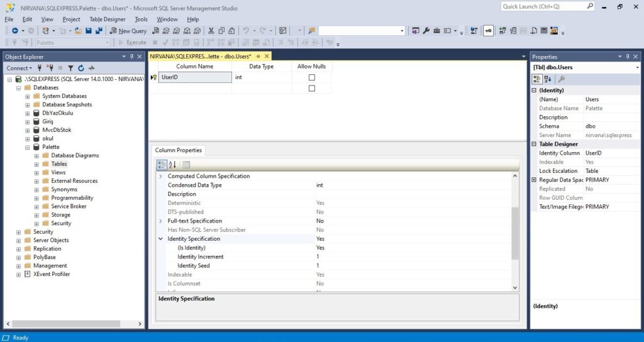
Task: Open the File menu
Action: (9, 19)
